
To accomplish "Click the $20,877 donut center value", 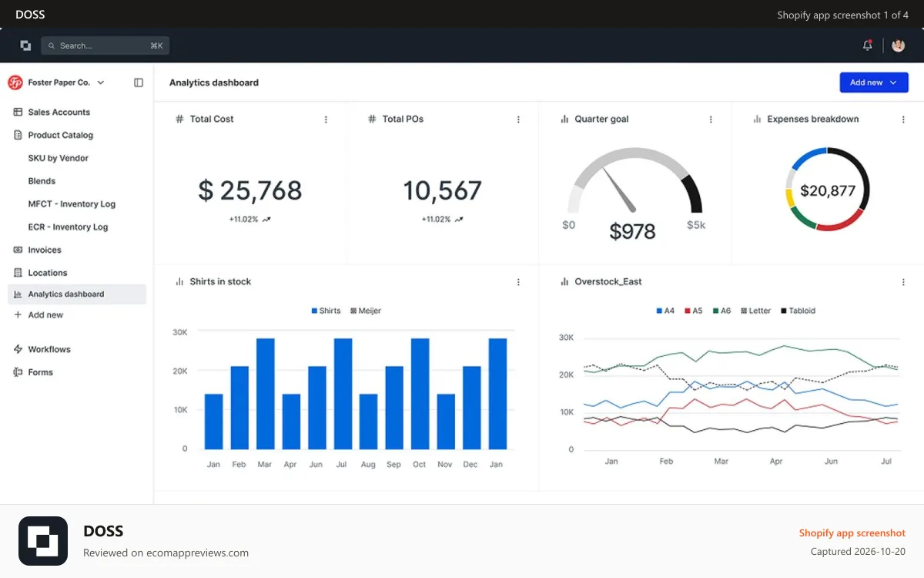I will (828, 190).
